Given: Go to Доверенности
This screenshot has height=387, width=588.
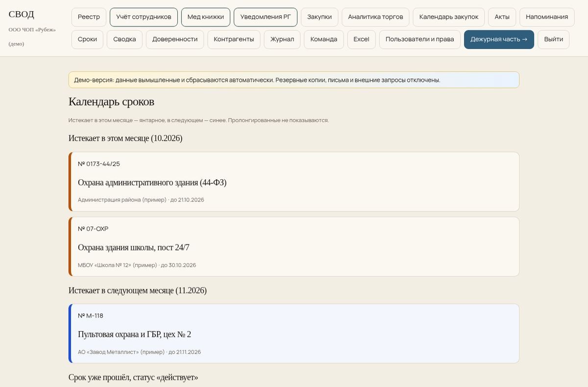Looking at the screenshot, I should pos(175,39).
